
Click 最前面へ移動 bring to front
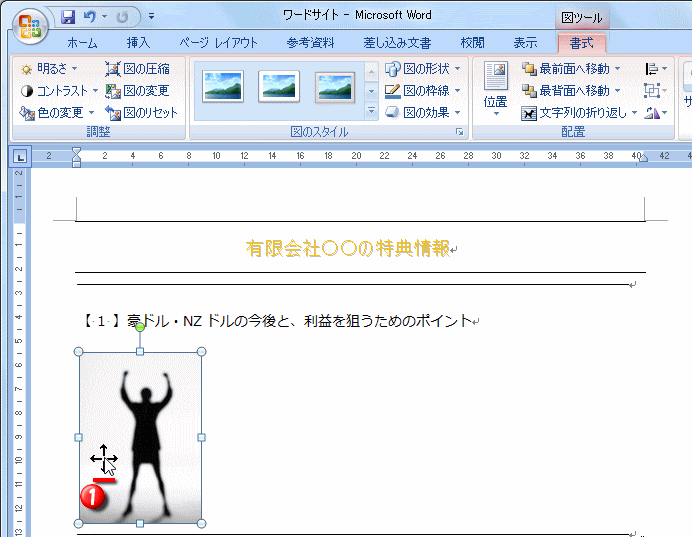point(566,69)
